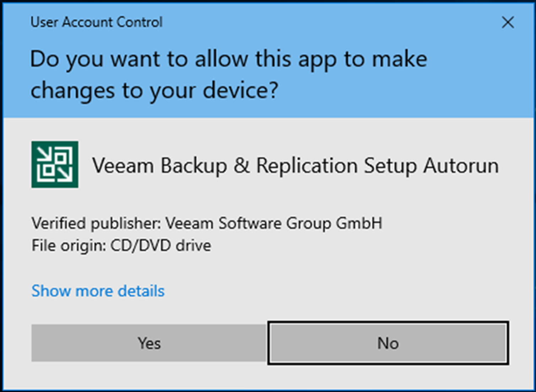536x392 pixels.
Task: Choose No to deny the changes
Action: click(x=388, y=343)
